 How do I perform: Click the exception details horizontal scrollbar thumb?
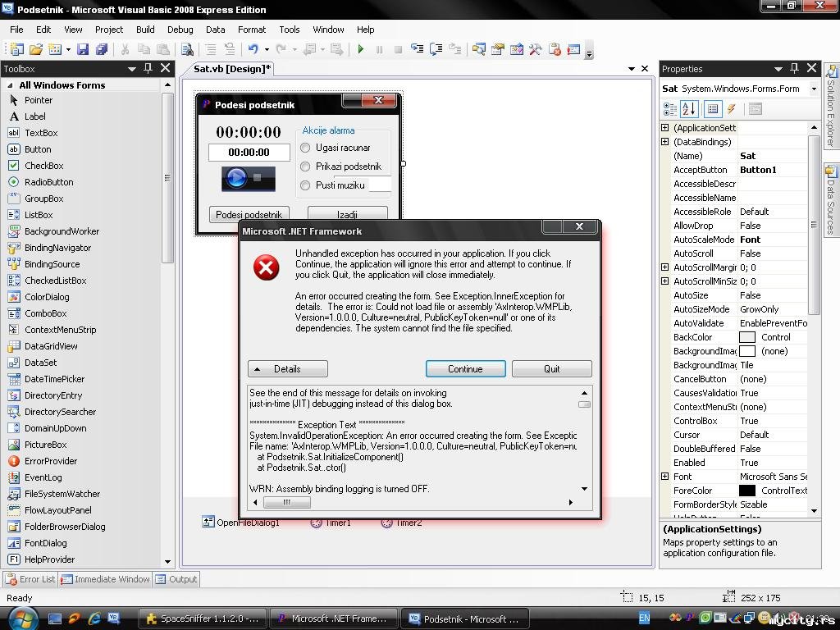[287, 502]
